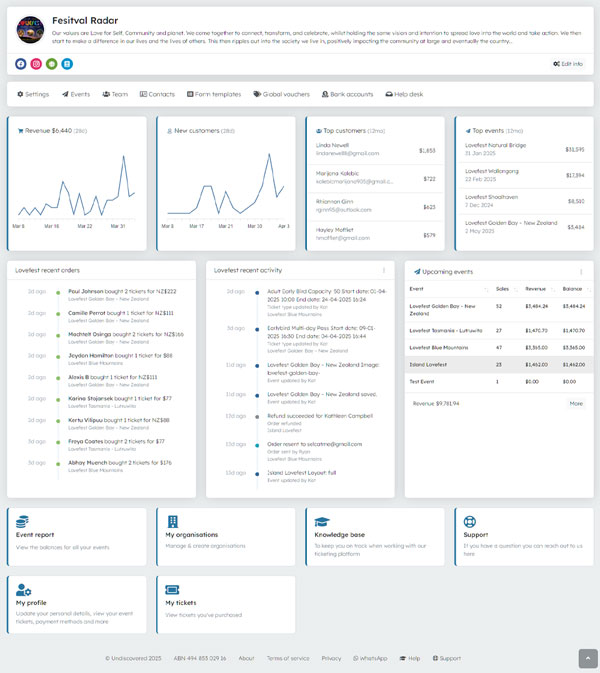Viewport: 600px width, 673px height.
Task: Open the Test Event table row
Action: coord(499,382)
